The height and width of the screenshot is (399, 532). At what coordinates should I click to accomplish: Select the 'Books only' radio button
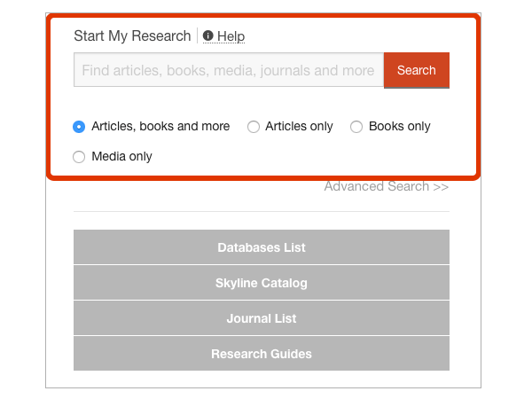(x=356, y=127)
